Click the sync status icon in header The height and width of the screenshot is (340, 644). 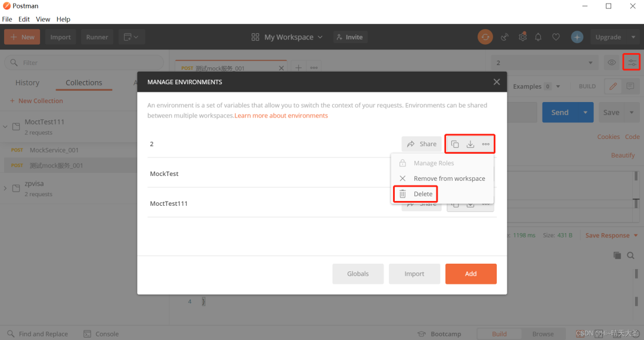tap(485, 37)
